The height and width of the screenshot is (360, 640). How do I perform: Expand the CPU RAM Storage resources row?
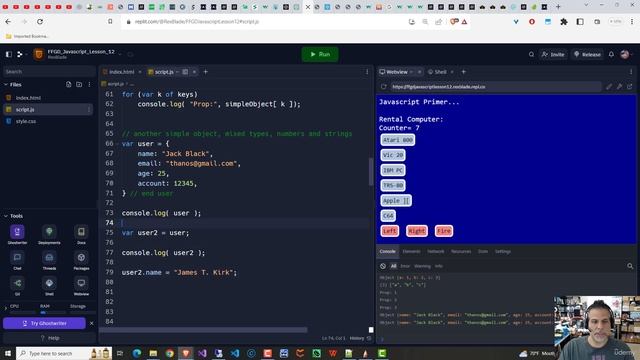(x=6, y=308)
